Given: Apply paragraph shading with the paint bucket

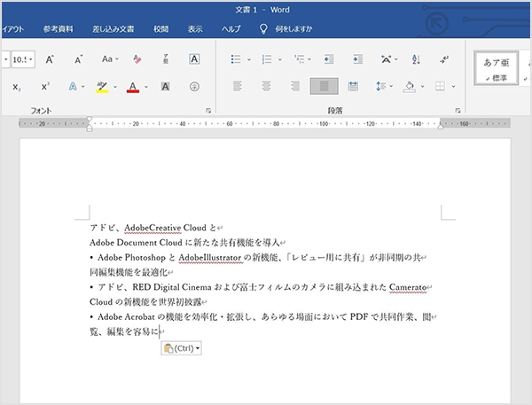Looking at the screenshot, I should click(x=410, y=87).
